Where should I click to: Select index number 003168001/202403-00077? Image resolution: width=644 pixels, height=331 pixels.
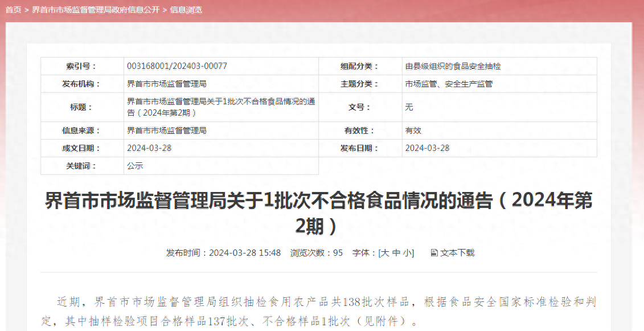177,66
